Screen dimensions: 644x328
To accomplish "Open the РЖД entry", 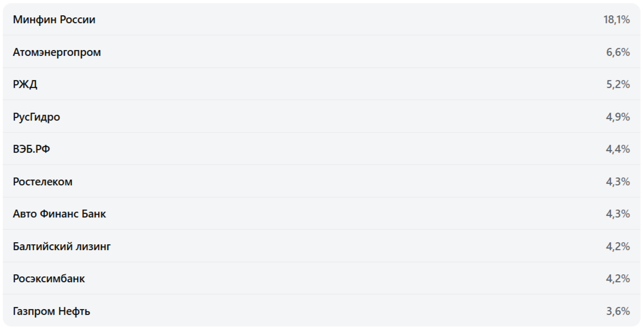I will [x=25, y=85].
